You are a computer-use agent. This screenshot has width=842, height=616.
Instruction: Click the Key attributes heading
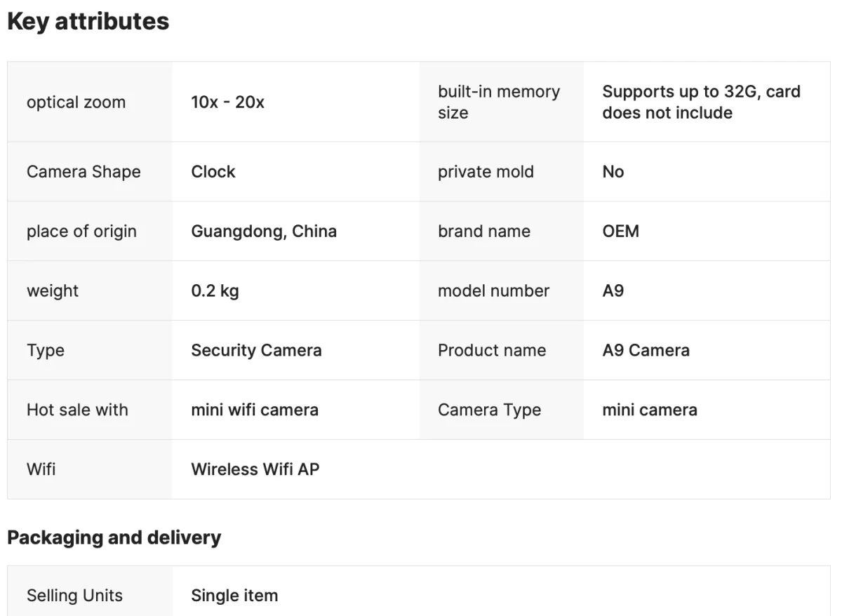(88, 22)
